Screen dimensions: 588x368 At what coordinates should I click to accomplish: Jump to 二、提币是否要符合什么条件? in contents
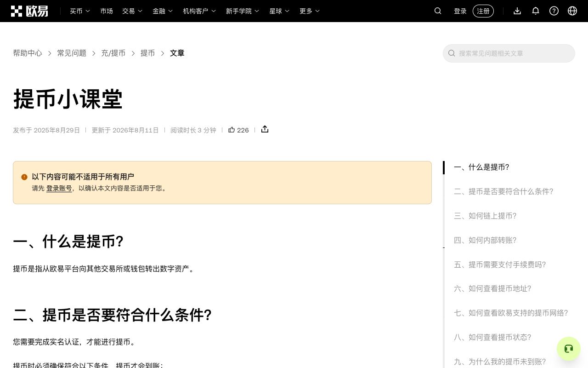pyautogui.click(x=503, y=192)
